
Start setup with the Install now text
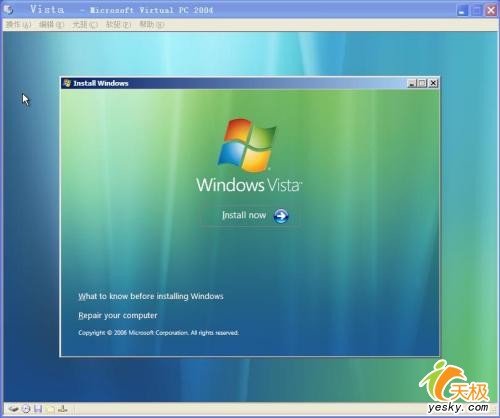[x=244, y=215]
